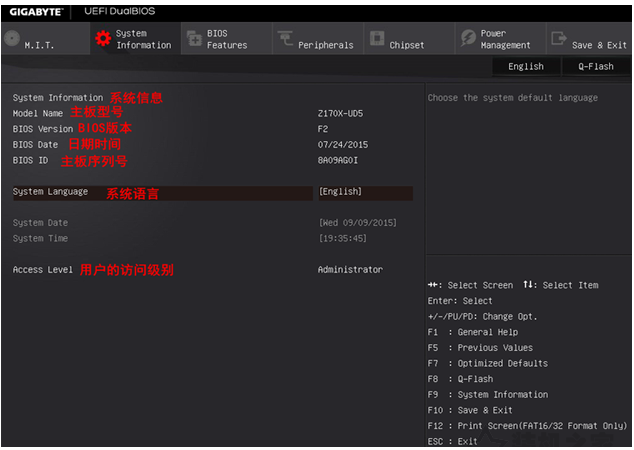Click the F5 Previous Values hint
This screenshot has height=450, width=634.
pyautogui.click(x=480, y=348)
